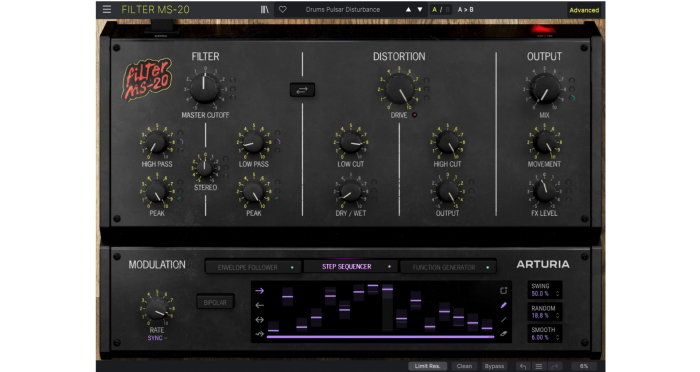
Task: Undo the last action
Action: (x=523, y=367)
